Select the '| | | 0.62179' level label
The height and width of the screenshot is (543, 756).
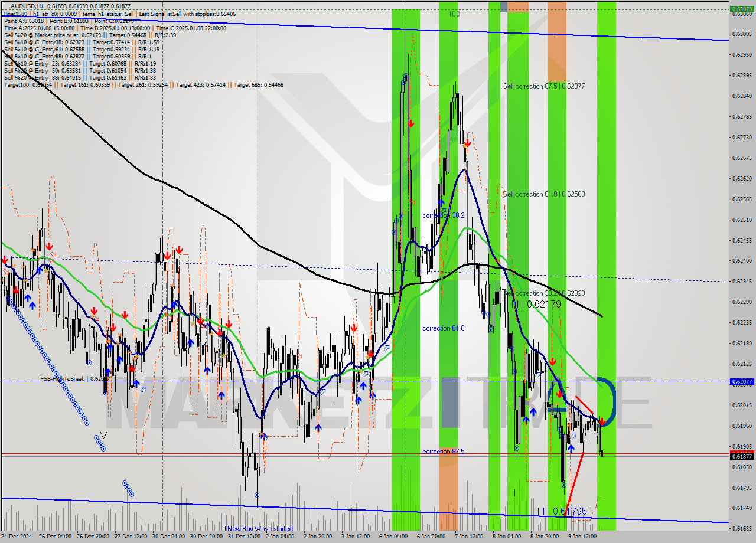coord(537,304)
